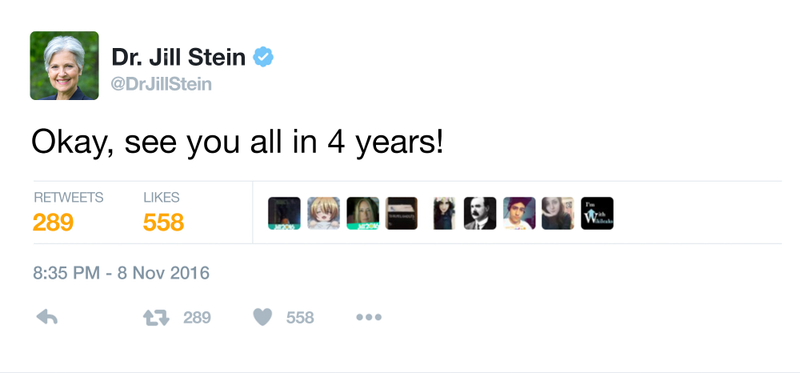Open first liker avatar with dark photo

[x=284, y=213]
